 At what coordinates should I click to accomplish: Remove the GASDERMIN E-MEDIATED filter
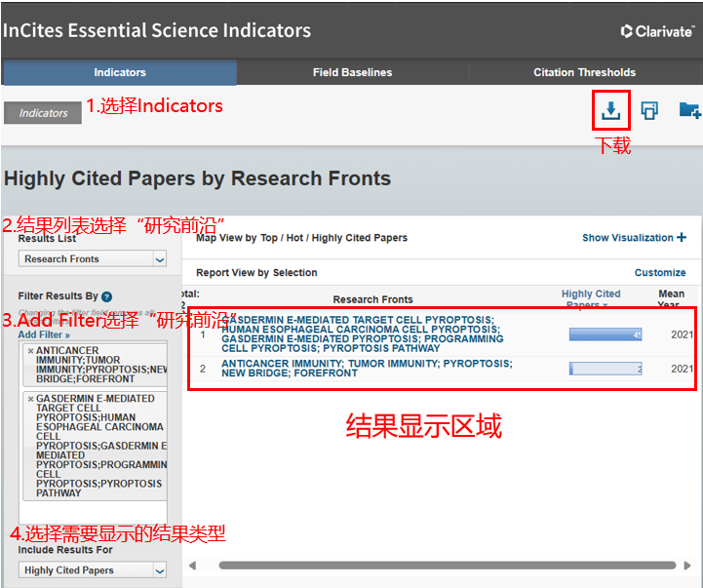pos(30,399)
